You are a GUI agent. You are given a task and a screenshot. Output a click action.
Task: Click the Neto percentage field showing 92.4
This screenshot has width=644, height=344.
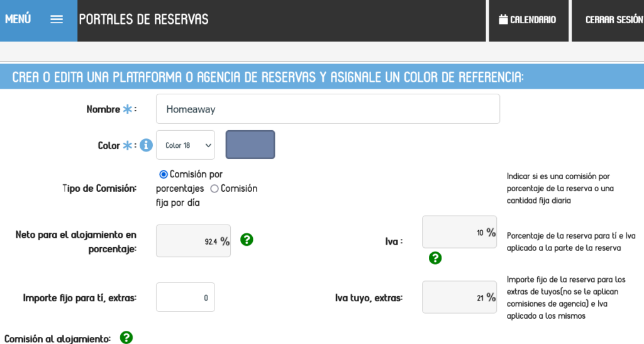[x=193, y=241]
